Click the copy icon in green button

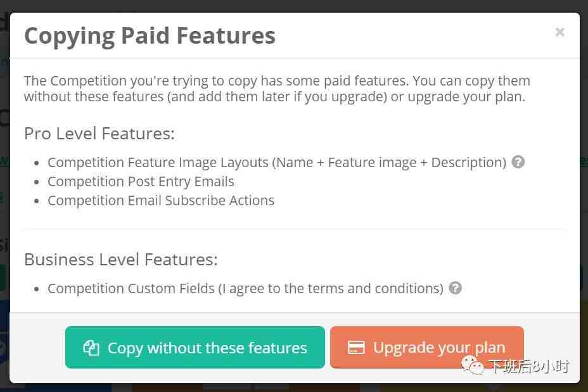[91, 348]
